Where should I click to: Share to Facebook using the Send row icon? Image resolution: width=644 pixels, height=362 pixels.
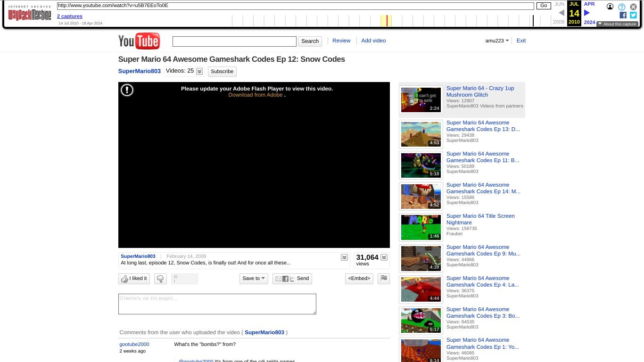285,279
